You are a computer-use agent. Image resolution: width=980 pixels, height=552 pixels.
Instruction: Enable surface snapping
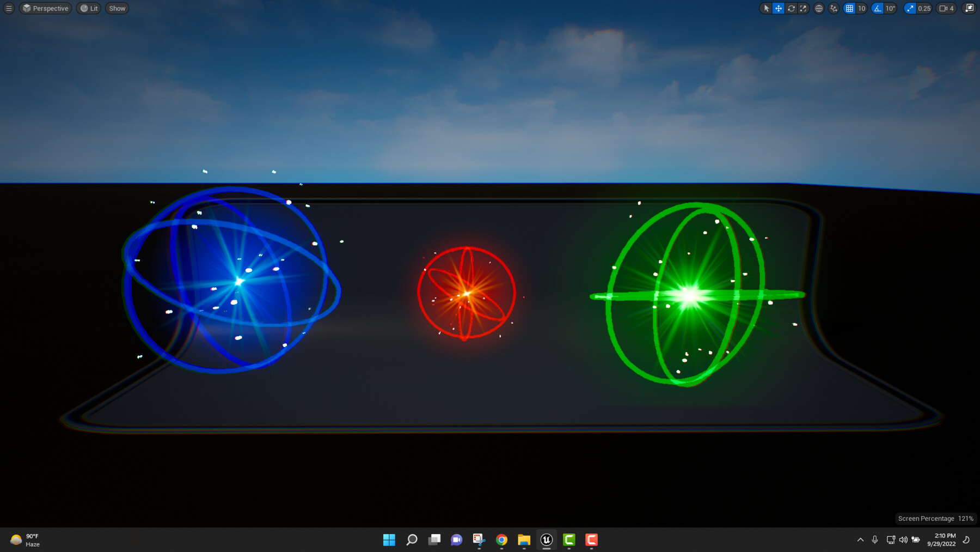click(833, 8)
